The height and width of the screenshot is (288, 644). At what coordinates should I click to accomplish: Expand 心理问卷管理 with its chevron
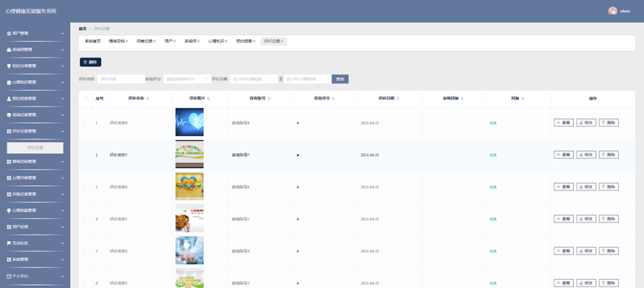[x=63, y=178]
